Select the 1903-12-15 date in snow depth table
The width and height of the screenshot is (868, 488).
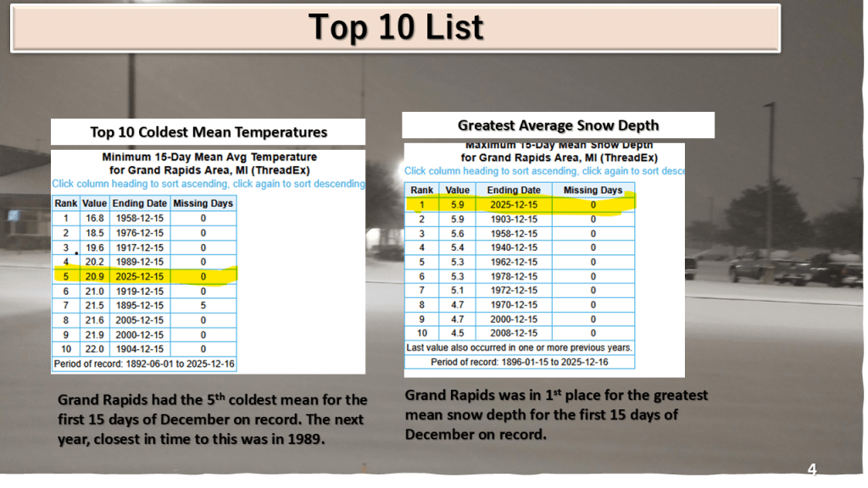click(x=514, y=219)
